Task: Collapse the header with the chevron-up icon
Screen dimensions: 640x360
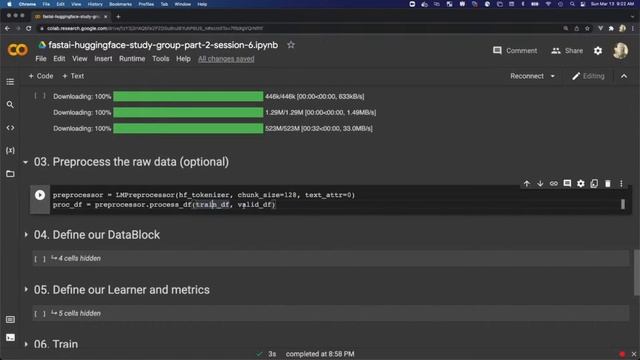Action: 624,76
